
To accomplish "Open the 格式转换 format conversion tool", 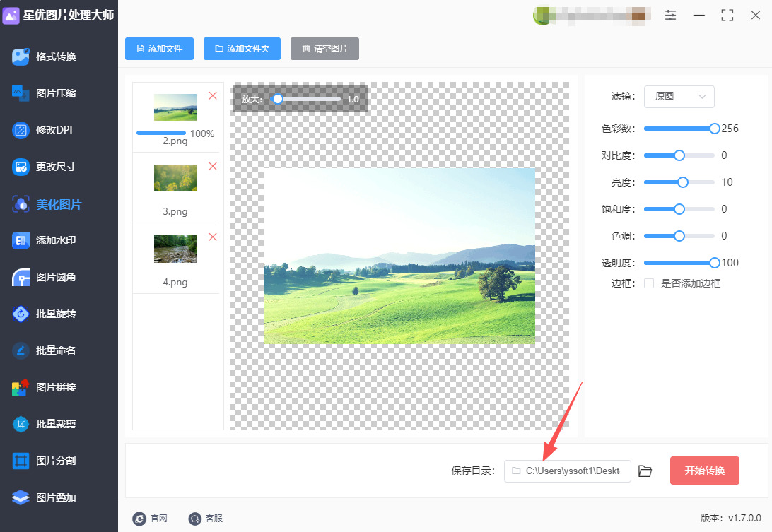I will [x=45, y=57].
